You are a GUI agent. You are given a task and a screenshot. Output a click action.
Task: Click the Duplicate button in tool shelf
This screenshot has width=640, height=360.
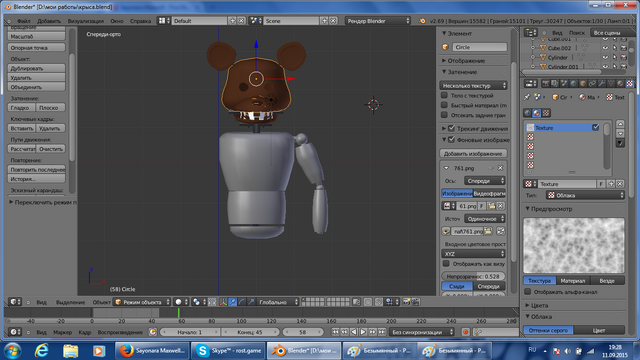pos(36,68)
